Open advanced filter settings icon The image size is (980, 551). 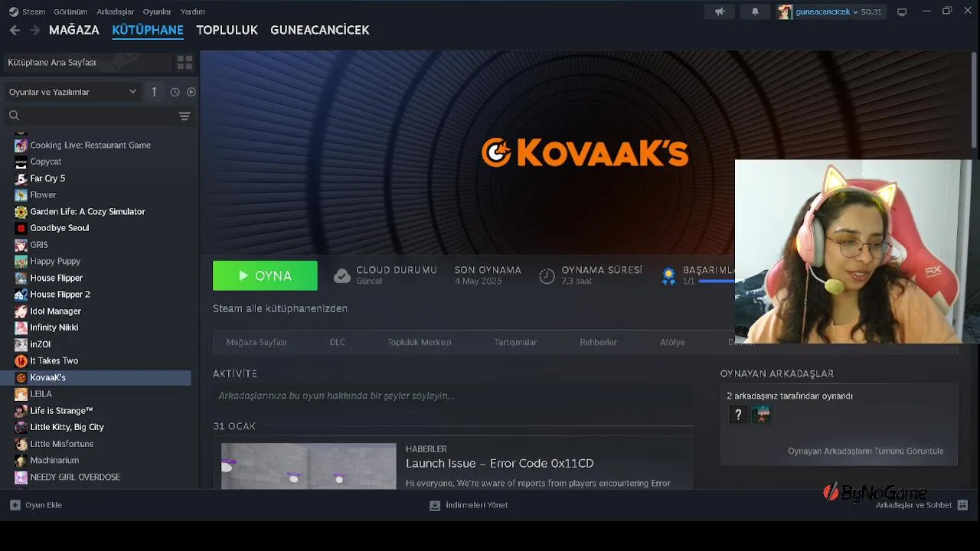point(185,116)
